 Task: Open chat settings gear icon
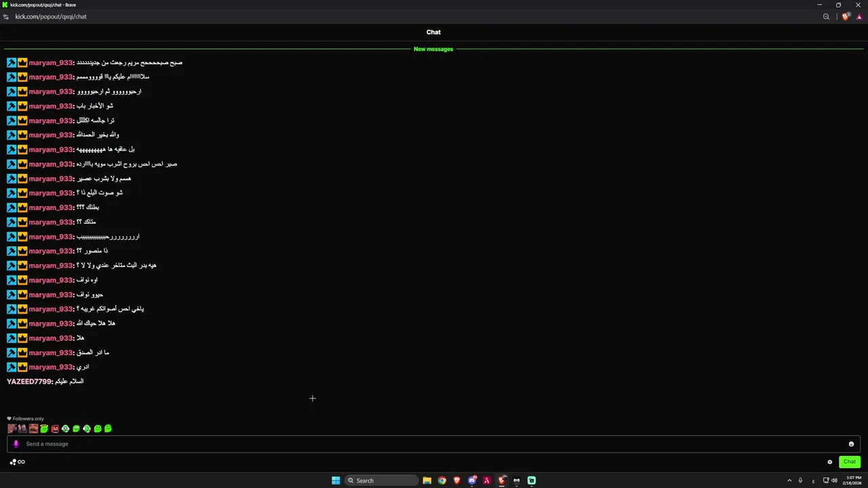pyautogui.click(x=829, y=462)
